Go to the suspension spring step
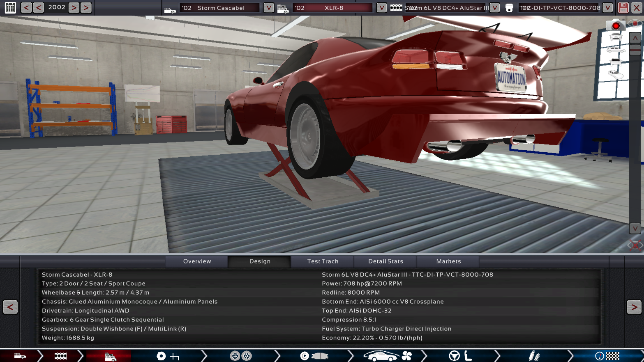This screenshot has height=362, width=644. (533, 356)
